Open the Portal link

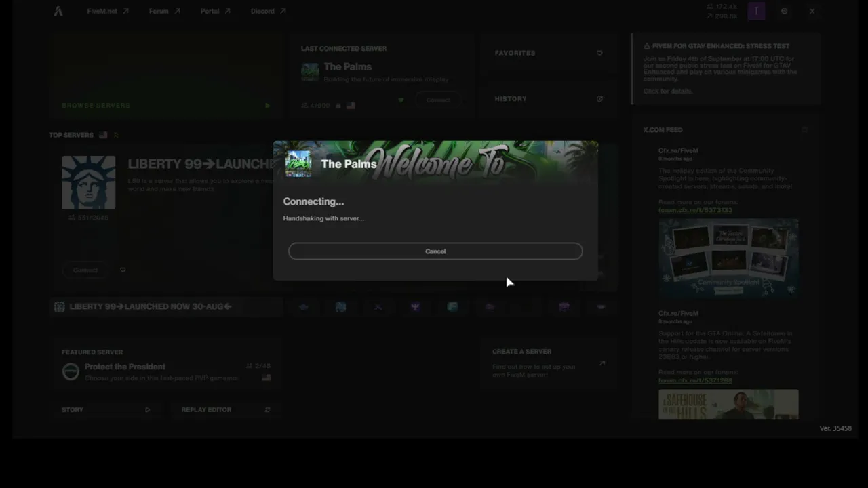[x=216, y=11]
